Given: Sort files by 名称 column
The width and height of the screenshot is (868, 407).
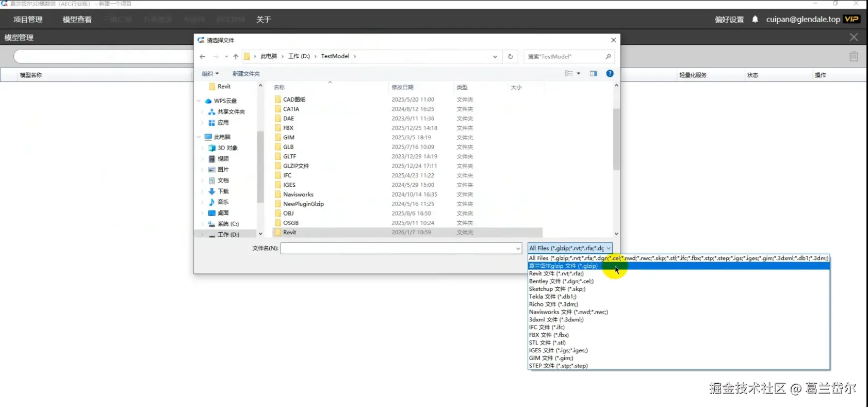Looking at the screenshot, I should 279,87.
